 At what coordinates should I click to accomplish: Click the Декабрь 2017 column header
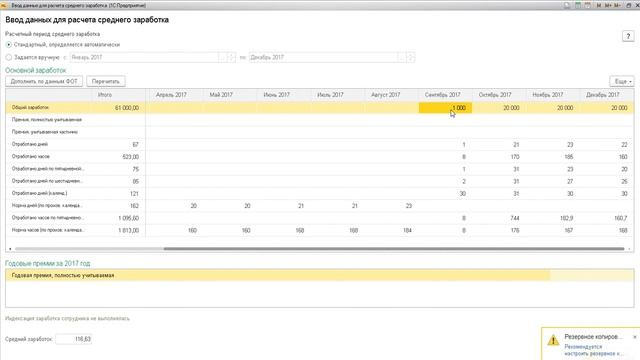[607, 95]
